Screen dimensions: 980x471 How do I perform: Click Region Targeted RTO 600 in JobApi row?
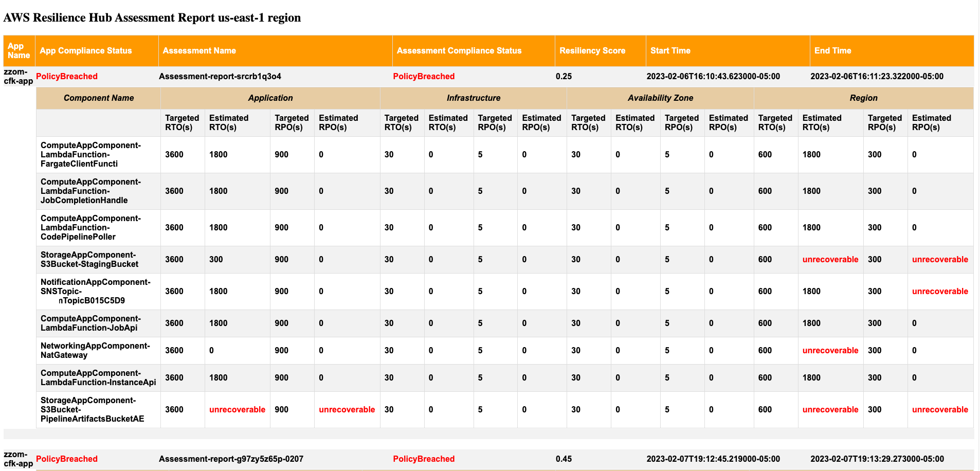765,323
